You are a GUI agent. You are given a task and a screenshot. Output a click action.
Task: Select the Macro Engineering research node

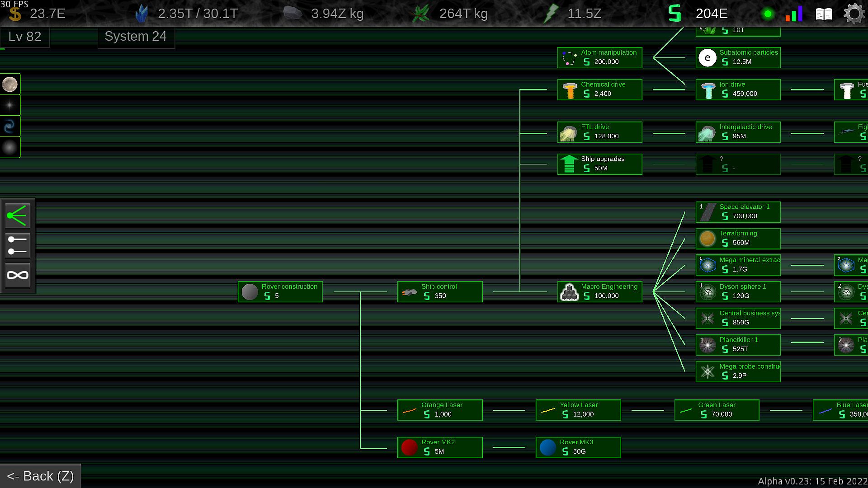tap(599, 291)
